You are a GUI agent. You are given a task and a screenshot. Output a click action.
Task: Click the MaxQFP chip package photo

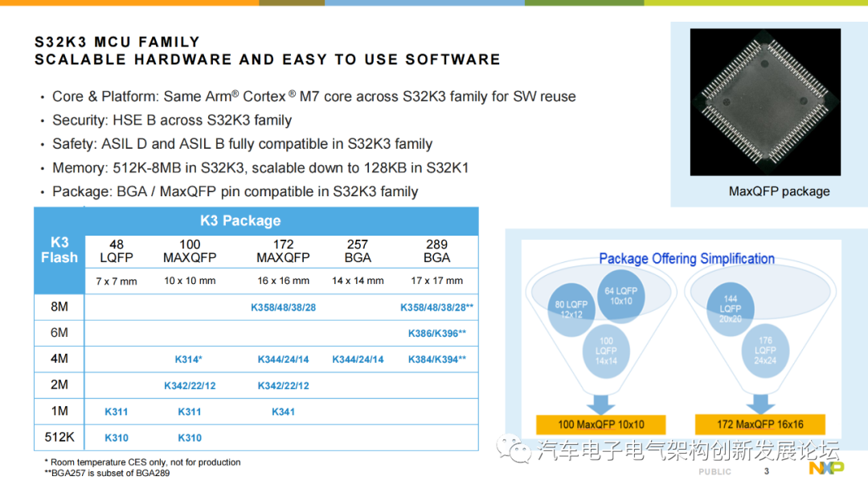click(x=765, y=102)
